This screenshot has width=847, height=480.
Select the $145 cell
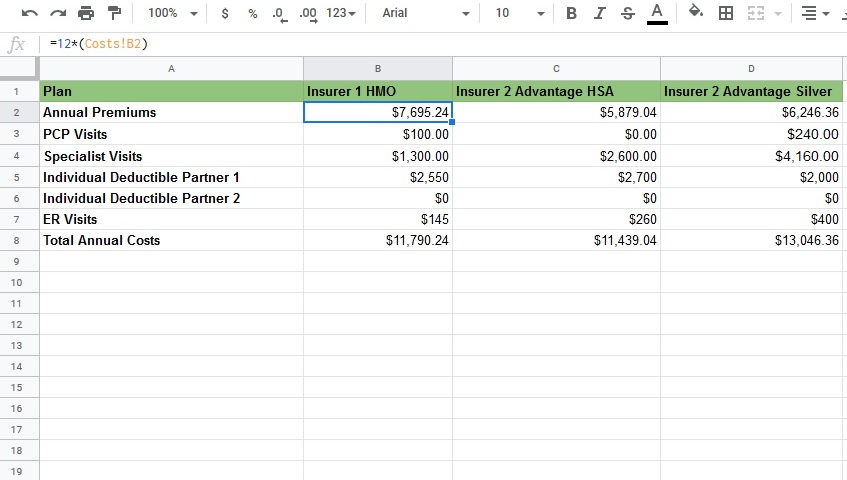378,219
